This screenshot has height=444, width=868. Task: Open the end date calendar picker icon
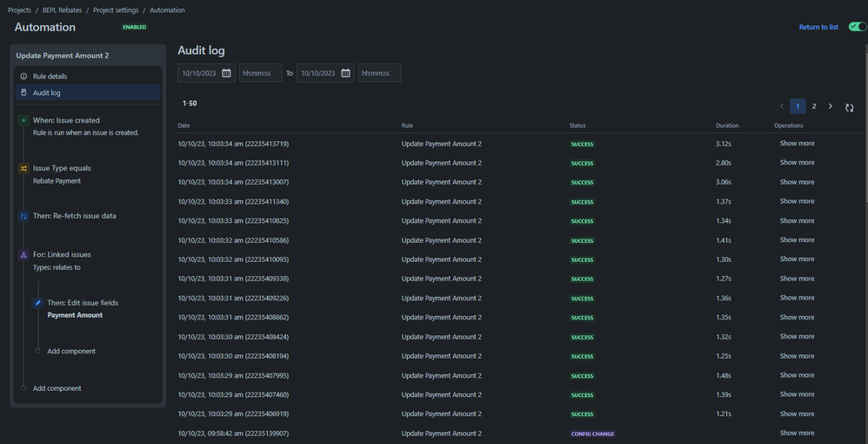click(x=345, y=73)
